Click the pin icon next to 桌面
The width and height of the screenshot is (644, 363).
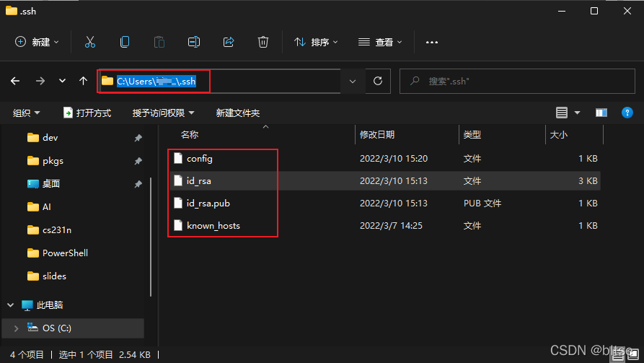tap(138, 184)
